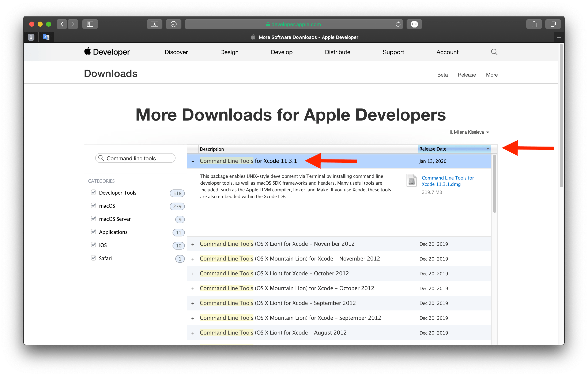Click the Downloads page heading
The width and height of the screenshot is (588, 376).
(111, 73)
